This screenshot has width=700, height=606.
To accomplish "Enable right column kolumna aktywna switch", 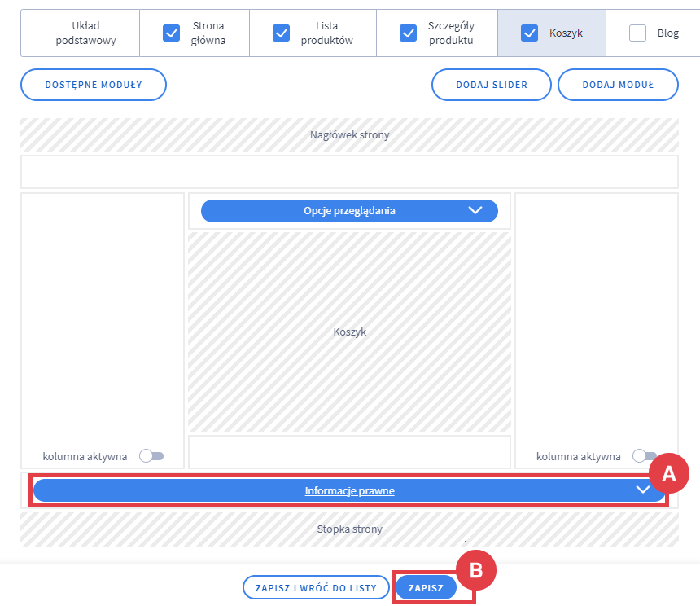I will point(645,456).
